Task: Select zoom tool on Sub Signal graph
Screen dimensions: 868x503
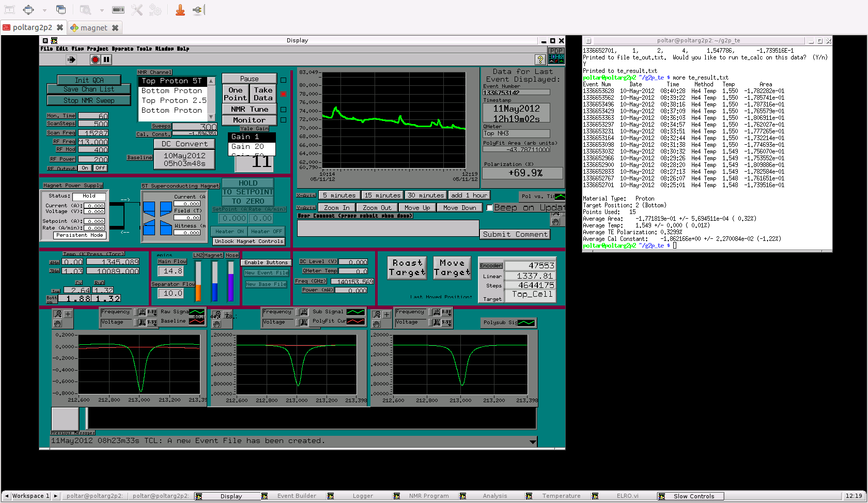Action: pos(218,314)
